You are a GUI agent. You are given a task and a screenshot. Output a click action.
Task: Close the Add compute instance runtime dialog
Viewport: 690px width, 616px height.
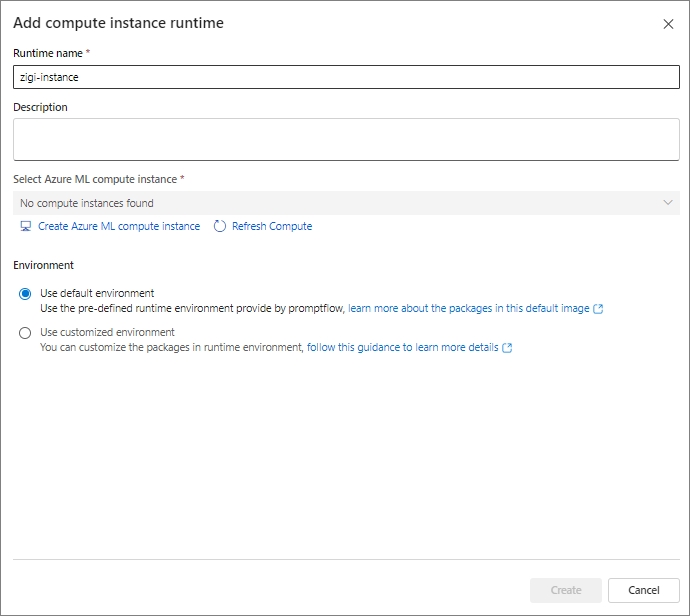(x=668, y=24)
